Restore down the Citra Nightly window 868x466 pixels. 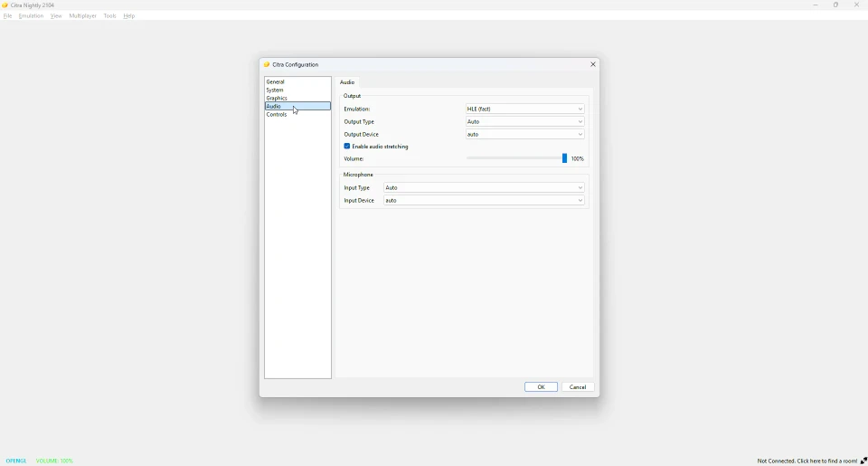point(835,5)
